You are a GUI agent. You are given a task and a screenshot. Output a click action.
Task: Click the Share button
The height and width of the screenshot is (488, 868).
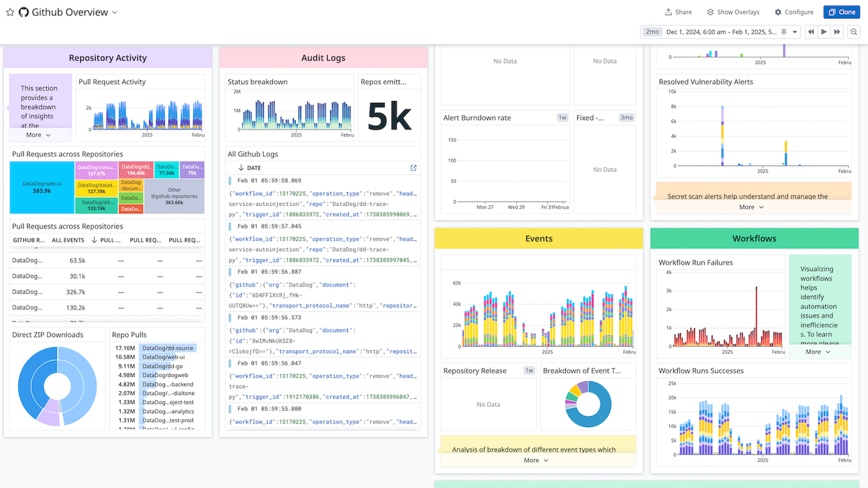pyautogui.click(x=678, y=12)
